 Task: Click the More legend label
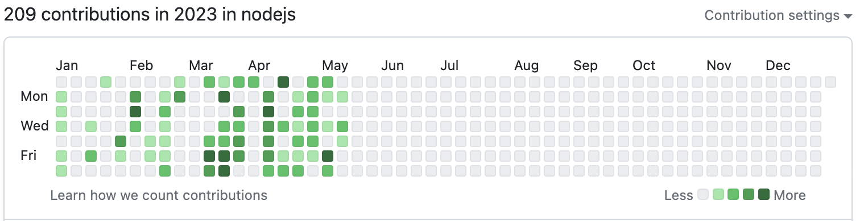pyautogui.click(x=790, y=195)
